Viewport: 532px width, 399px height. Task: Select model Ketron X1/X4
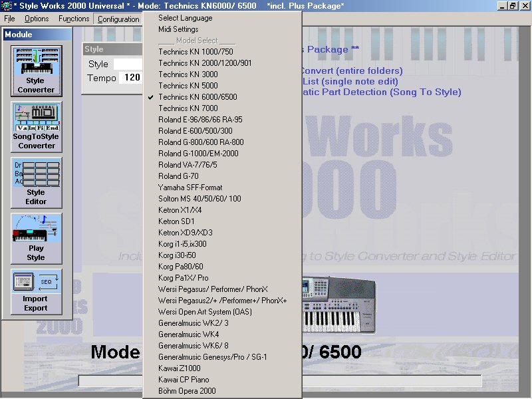pyautogui.click(x=222, y=210)
